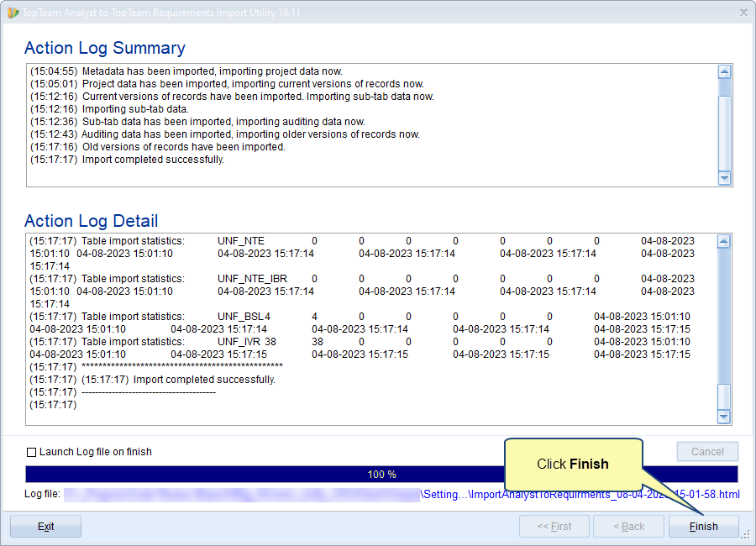Click the Action Log Detail scrollbar thumb
This screenshot has height=546, width=756.
pyautogui.click(x=724, y=396)
